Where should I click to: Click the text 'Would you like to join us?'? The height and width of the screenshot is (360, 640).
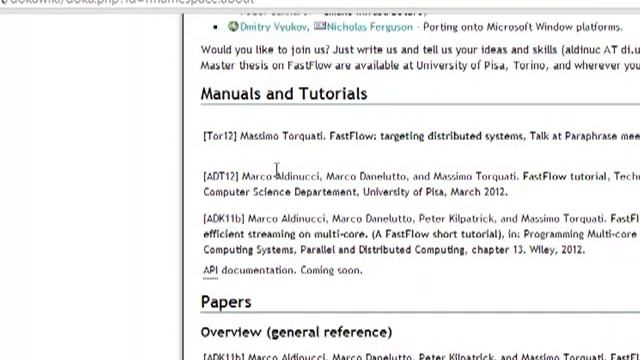tap(265, 50)
